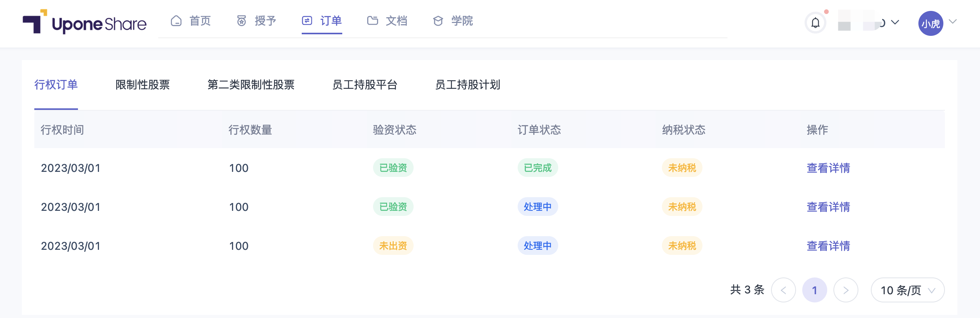Screen dimensions: 980x318
Task: Open the 员工持股计划 tab
Action: coord(468,85)
